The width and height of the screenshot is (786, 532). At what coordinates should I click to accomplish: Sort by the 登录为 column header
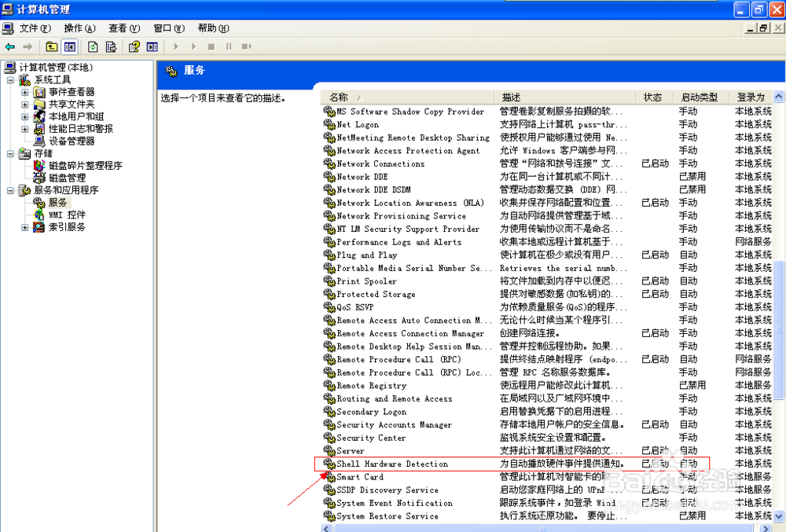pos(751,97)
